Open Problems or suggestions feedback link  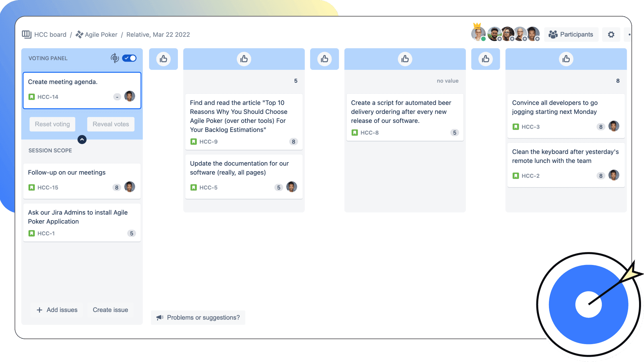[x=198, y=317]
